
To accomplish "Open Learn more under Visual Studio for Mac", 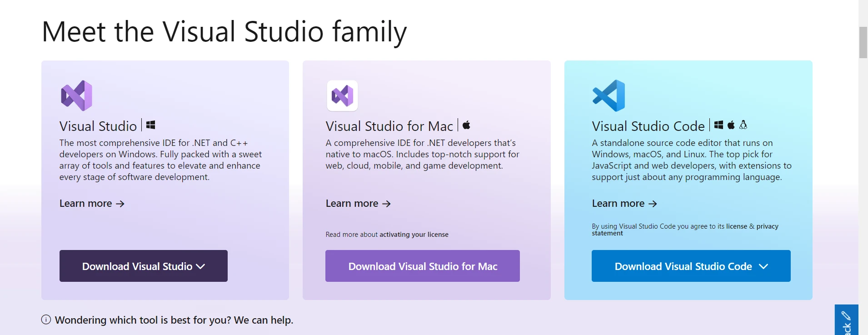I will (x=358, y=203).
